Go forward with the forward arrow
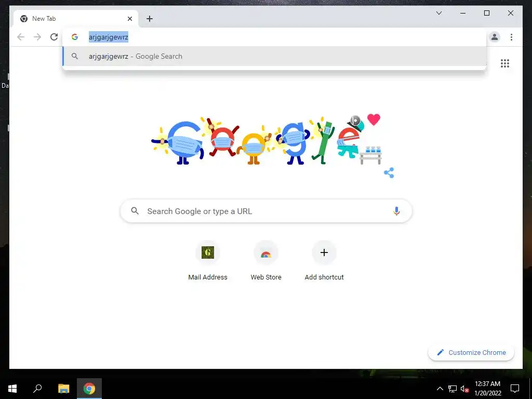This screenshot has width=532, height=399. pyautogui.click(x=37, y=37)
